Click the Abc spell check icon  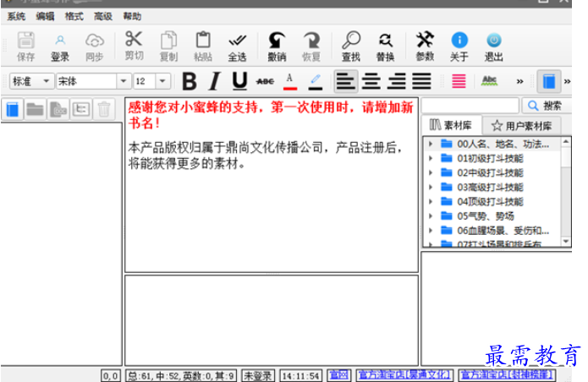[x=489, y=81]
